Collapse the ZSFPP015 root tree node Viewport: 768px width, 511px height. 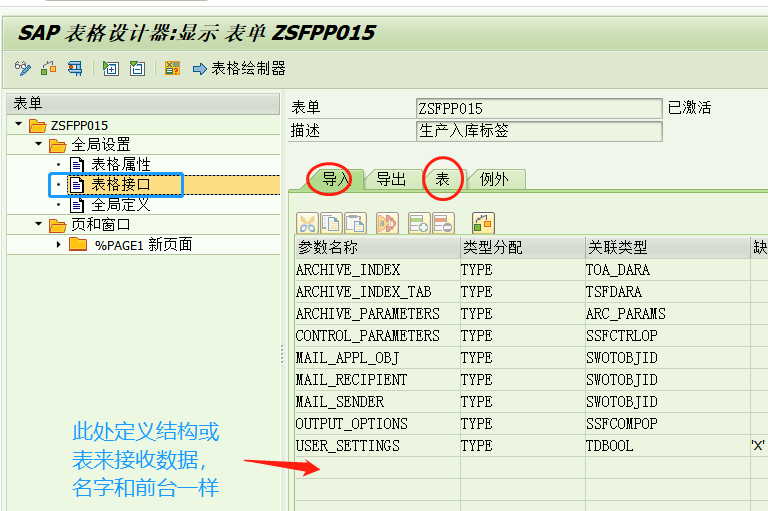coord(19,124)
